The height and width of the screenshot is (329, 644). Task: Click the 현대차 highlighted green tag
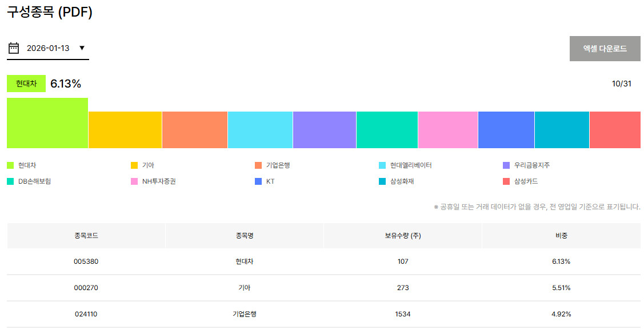click(26, 84)
